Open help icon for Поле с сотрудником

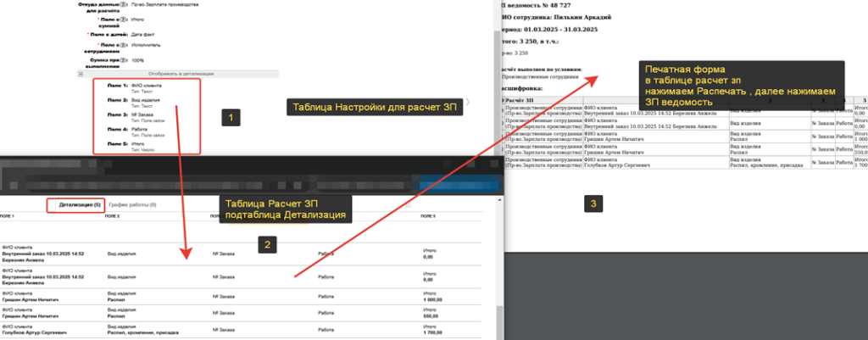click(124, 45)
